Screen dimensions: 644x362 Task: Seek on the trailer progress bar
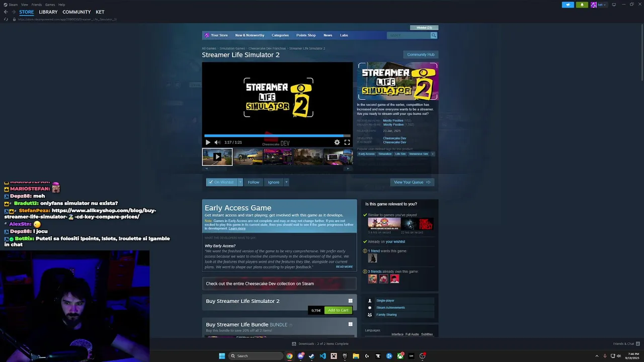point(277,135)
